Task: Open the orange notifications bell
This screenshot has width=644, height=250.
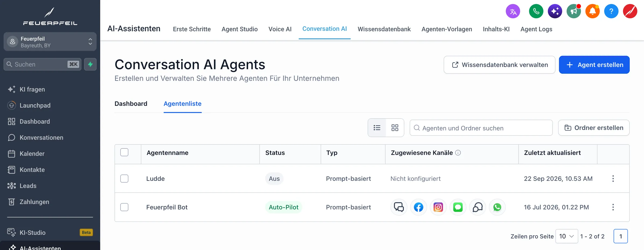Action: click(x=592, y=12)
